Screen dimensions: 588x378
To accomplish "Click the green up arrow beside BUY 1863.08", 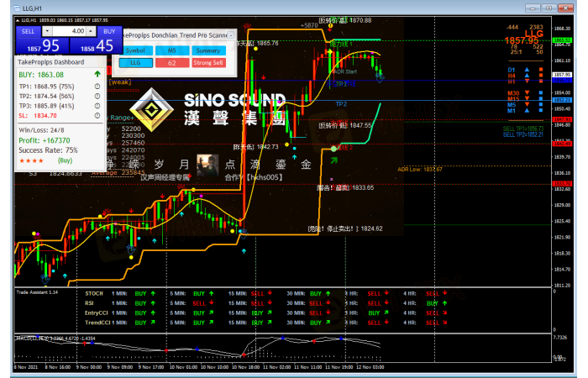I will coord(97,75).
